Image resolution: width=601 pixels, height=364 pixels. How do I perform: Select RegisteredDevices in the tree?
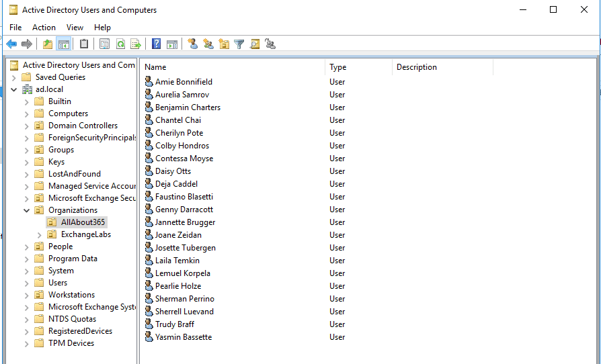coord(80,331)
